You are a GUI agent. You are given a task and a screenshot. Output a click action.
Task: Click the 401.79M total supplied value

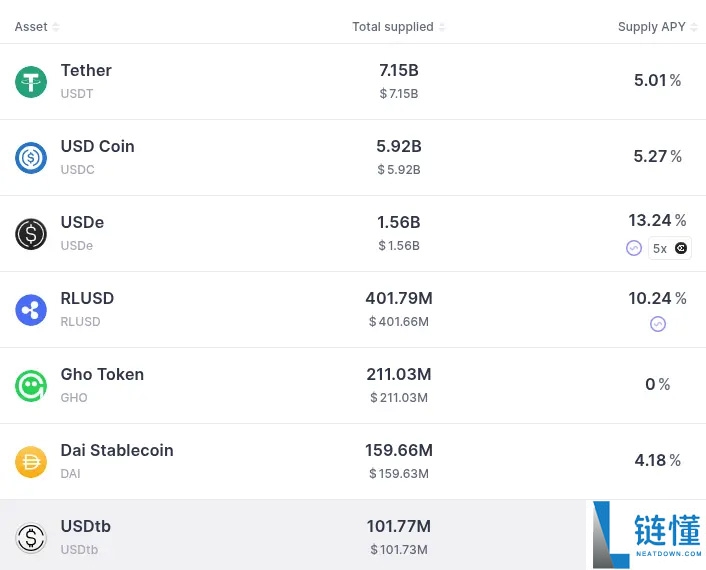(399, 299)
